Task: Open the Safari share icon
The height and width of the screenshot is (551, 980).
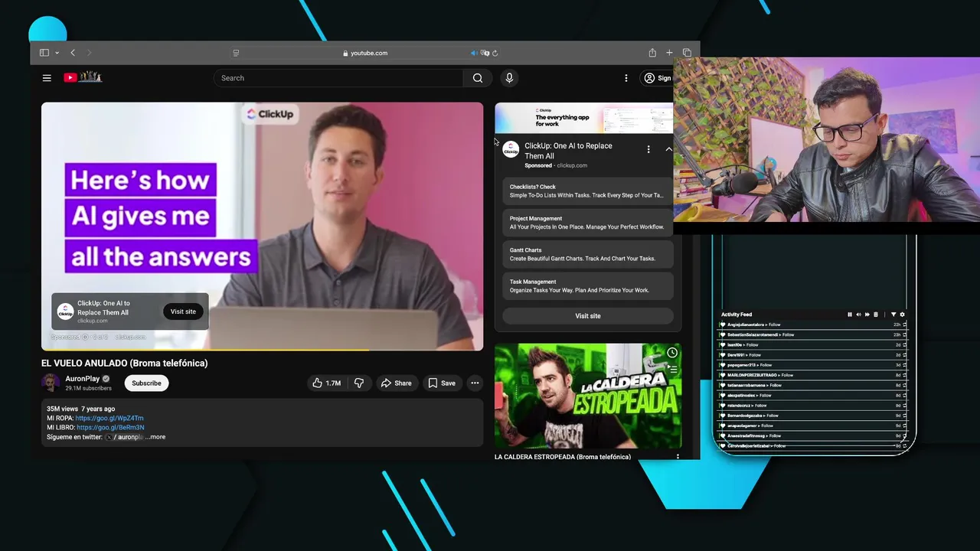Action: coord(652,53)
